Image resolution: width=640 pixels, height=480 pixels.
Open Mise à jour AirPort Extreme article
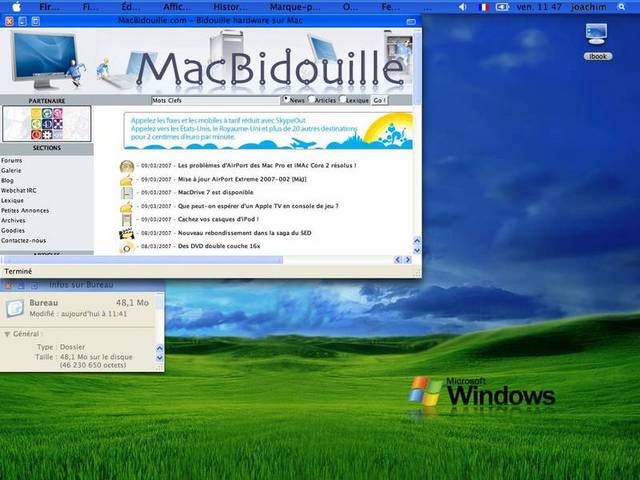coord(242,179)
